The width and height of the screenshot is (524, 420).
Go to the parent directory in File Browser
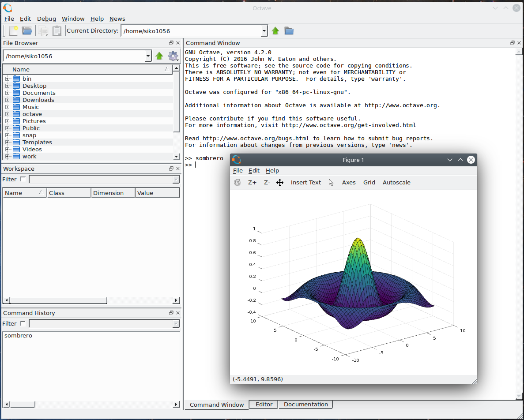click(159, 56)
